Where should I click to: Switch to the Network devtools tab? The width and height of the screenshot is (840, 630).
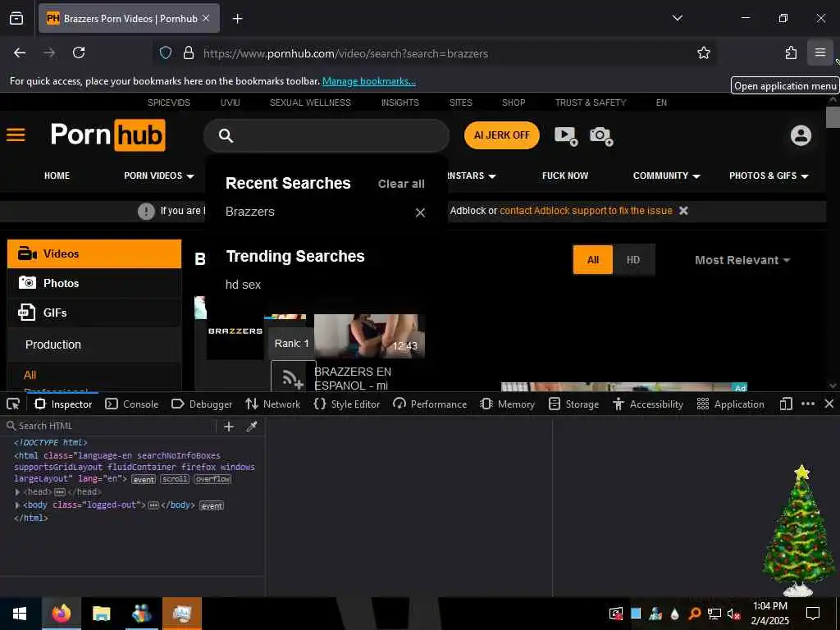click(272, 404)
